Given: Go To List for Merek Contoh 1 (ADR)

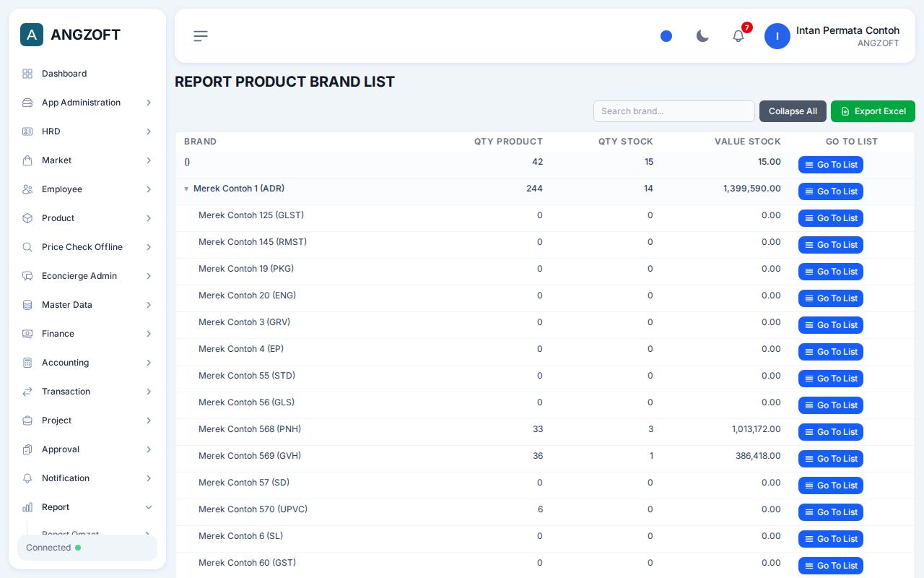Looking at the screenshot, I should [x=831, y=191].
